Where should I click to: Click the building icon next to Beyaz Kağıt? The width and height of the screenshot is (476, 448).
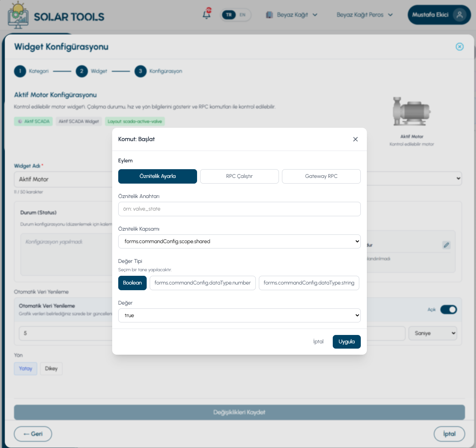(x=269, y=15)
